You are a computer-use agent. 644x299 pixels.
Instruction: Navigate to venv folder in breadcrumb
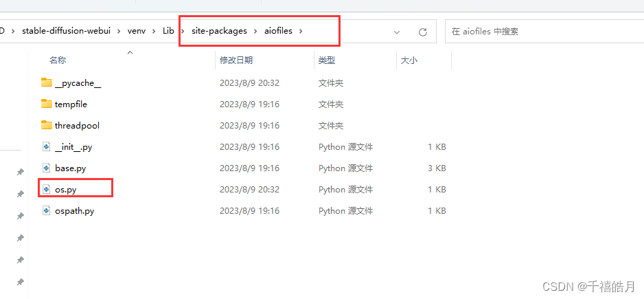pyautogui.click(x=137, y=31)
